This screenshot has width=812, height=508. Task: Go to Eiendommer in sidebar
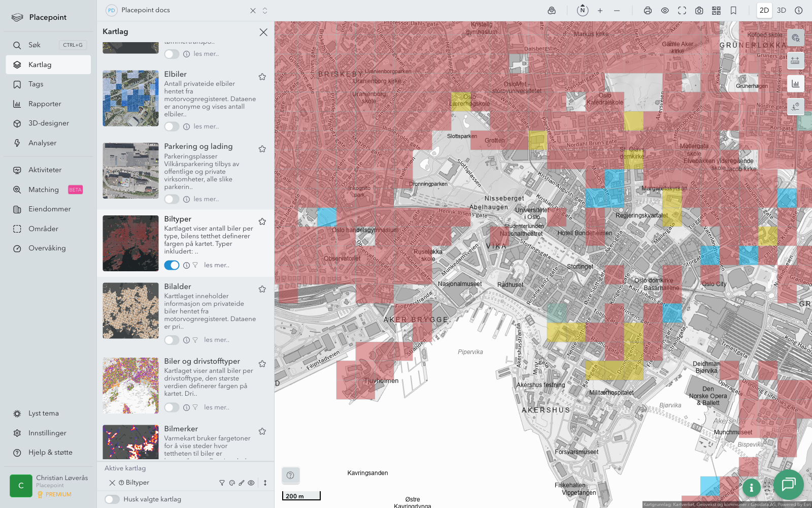[x=49, y=209]
